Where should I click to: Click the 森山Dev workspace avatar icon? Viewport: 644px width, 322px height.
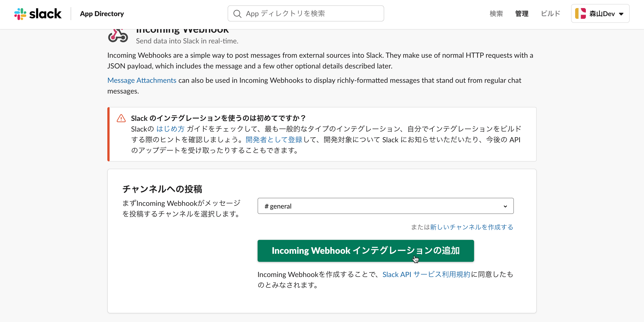[580, 13]
